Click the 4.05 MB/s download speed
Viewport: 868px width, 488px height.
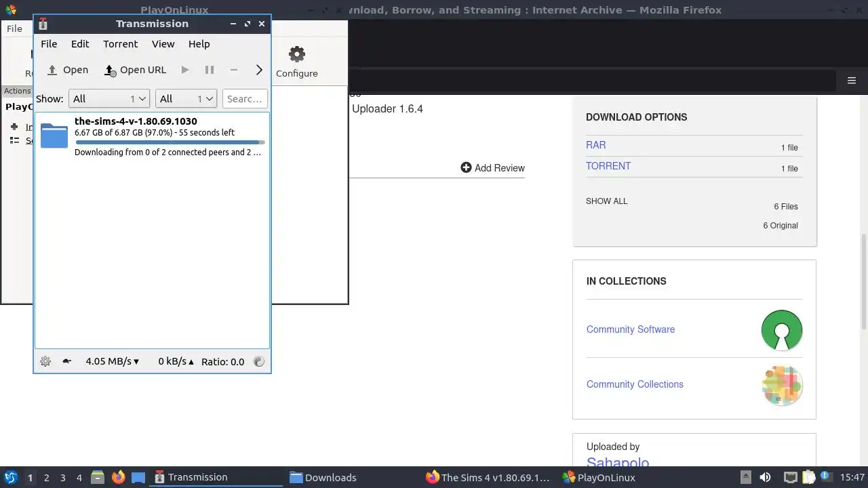[112, 361]
